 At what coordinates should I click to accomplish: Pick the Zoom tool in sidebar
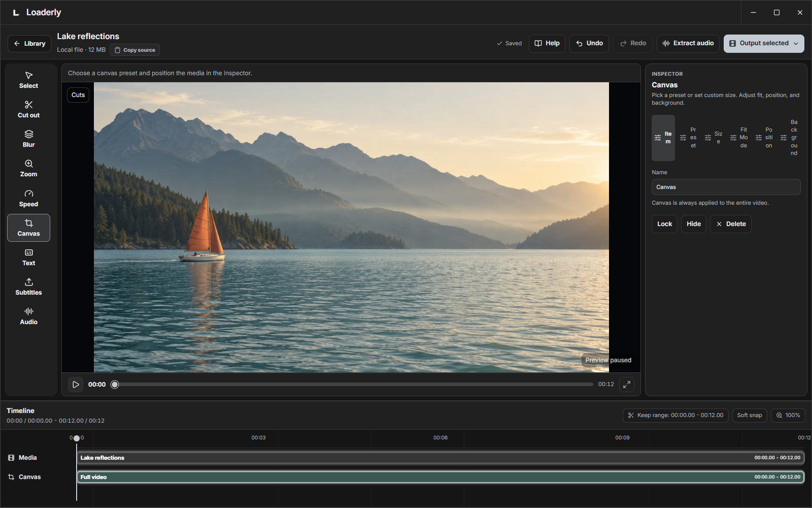(x=28, y=169)
